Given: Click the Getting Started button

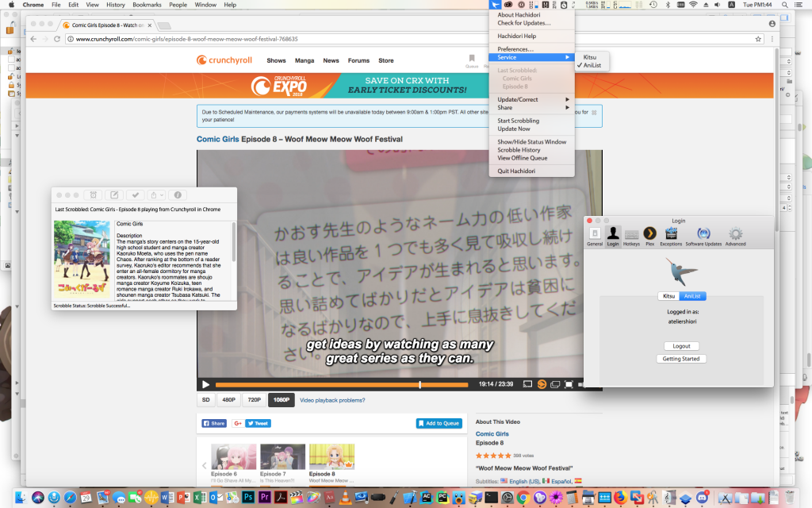Looking at the screenshot, I should click(681, 359).
